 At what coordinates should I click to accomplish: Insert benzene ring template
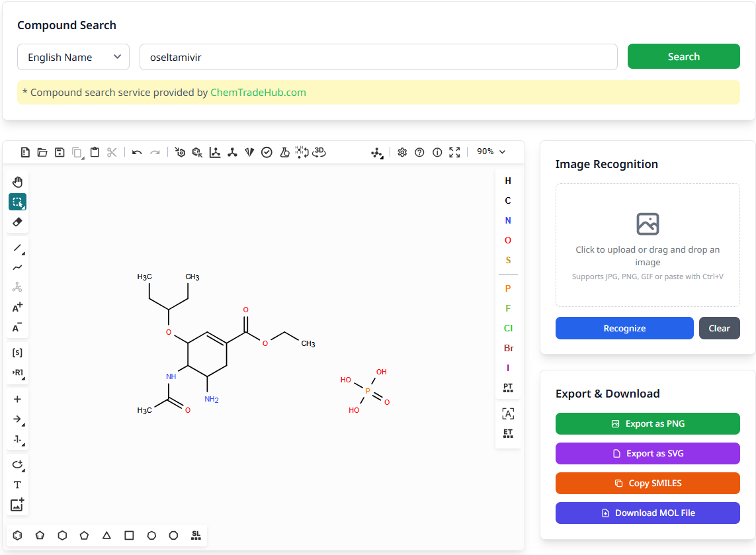point(17,535)
